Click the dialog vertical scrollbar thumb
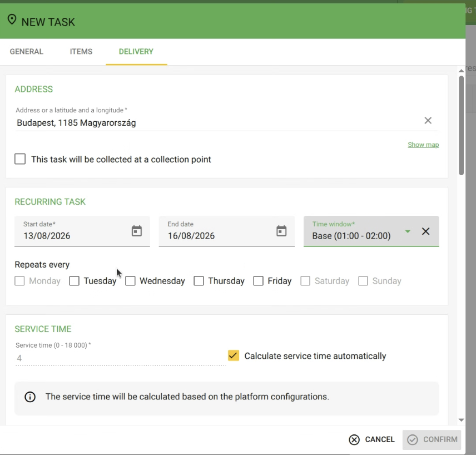 461,125
